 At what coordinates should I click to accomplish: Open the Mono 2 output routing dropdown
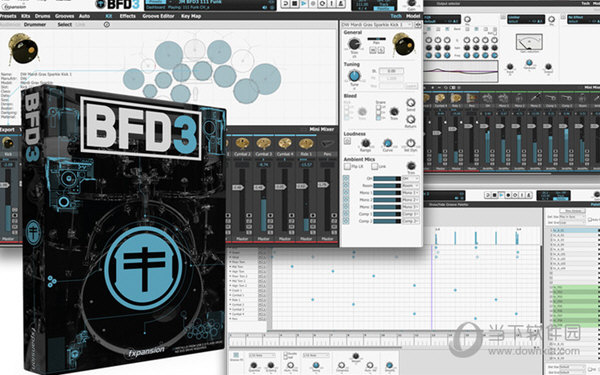(410, 200)
